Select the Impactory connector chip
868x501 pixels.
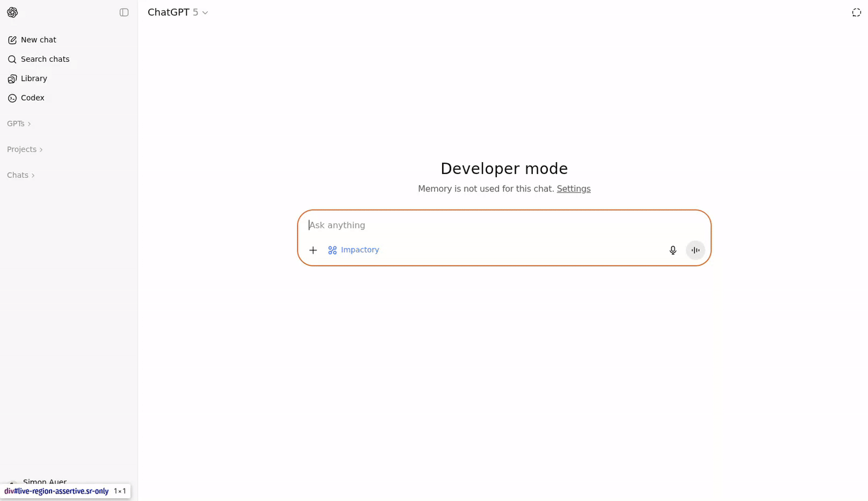[x=354, y=250]
